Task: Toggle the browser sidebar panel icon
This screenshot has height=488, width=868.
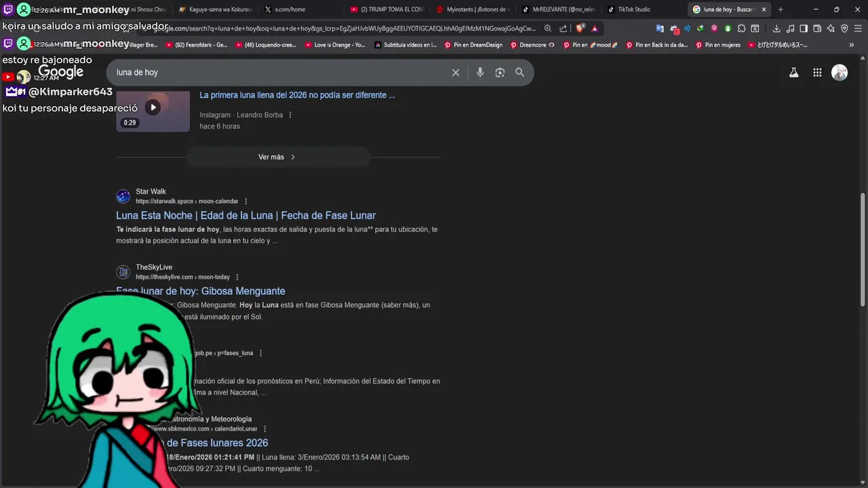Action: point(804,28)
